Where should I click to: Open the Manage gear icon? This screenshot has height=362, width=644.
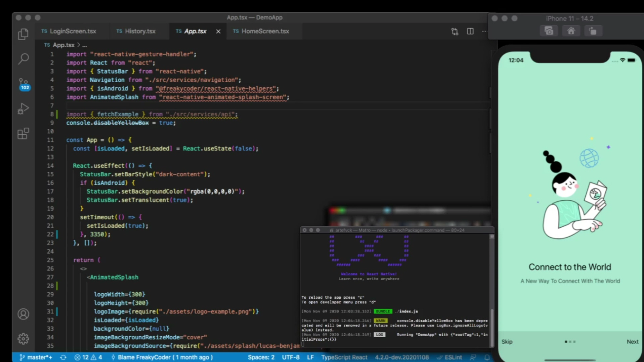click(x=23, y=339)
